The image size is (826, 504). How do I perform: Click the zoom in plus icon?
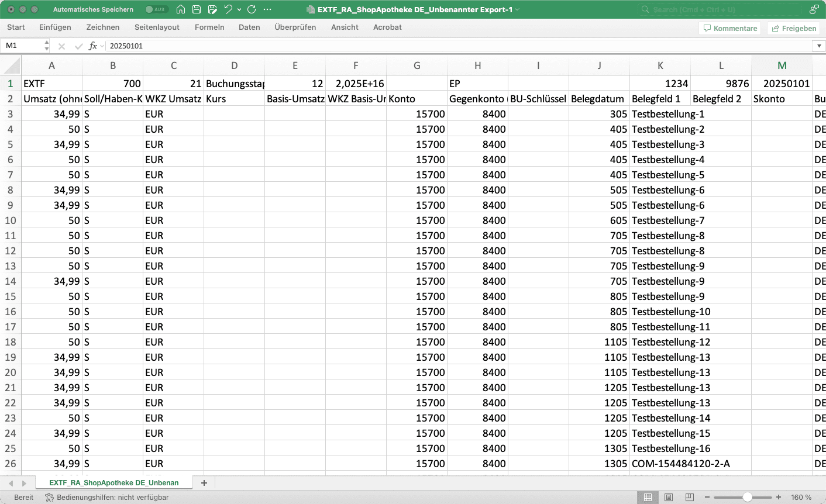tap(779, 498)
